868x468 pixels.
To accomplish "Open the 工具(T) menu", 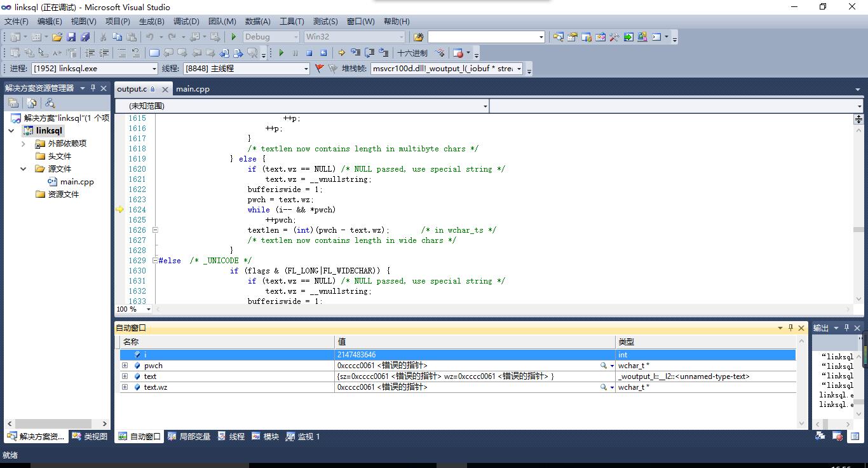I will click(292, 22).
